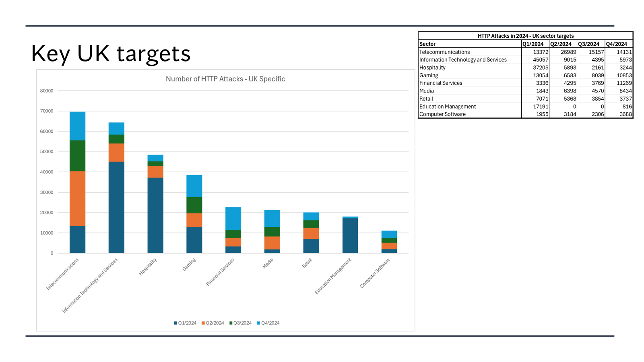Click the Q4/2024 legend color swatch

tap(258, 323)
